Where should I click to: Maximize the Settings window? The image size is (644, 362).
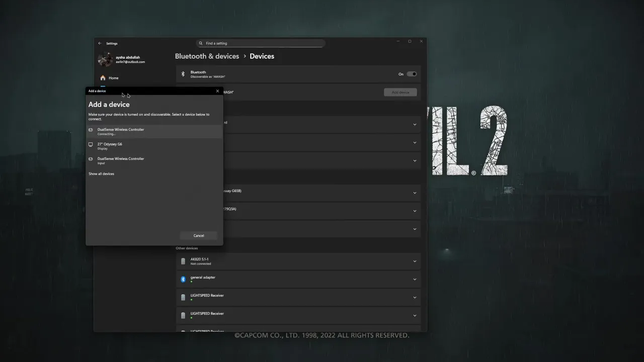410,41
